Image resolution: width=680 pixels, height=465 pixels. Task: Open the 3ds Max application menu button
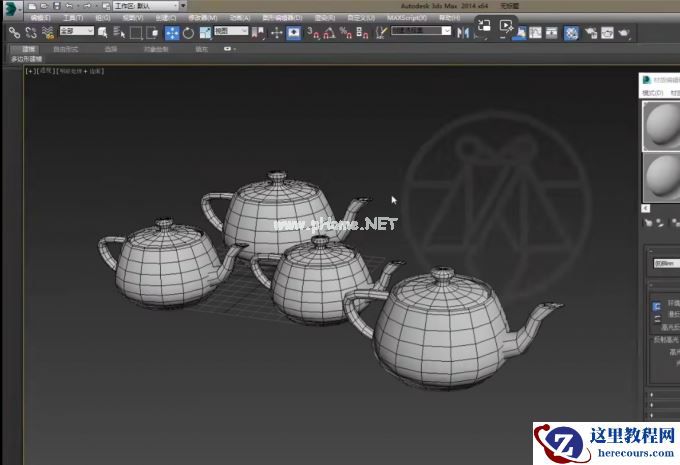[11, 9]
